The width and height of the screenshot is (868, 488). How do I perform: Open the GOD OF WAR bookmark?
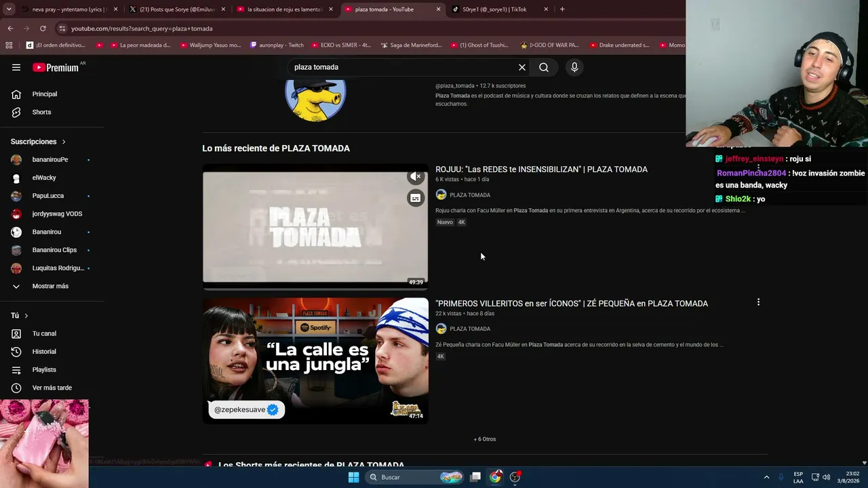(x=549, y=45)
